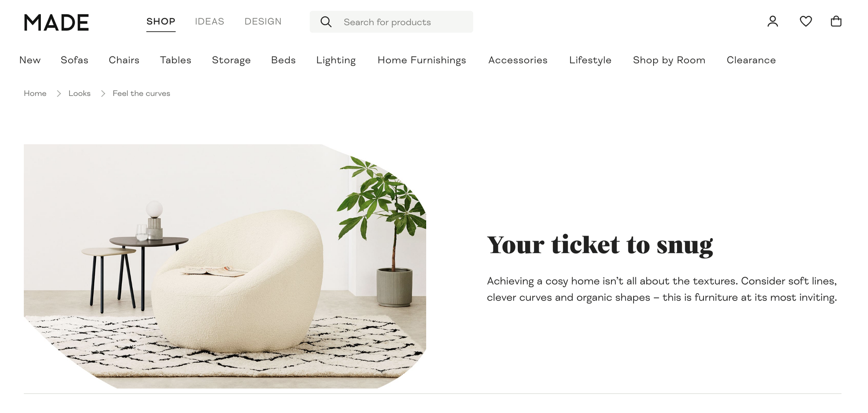Click the search magnifier icon
Viewport: 868px width, 413px height.
tap(326, 22)
